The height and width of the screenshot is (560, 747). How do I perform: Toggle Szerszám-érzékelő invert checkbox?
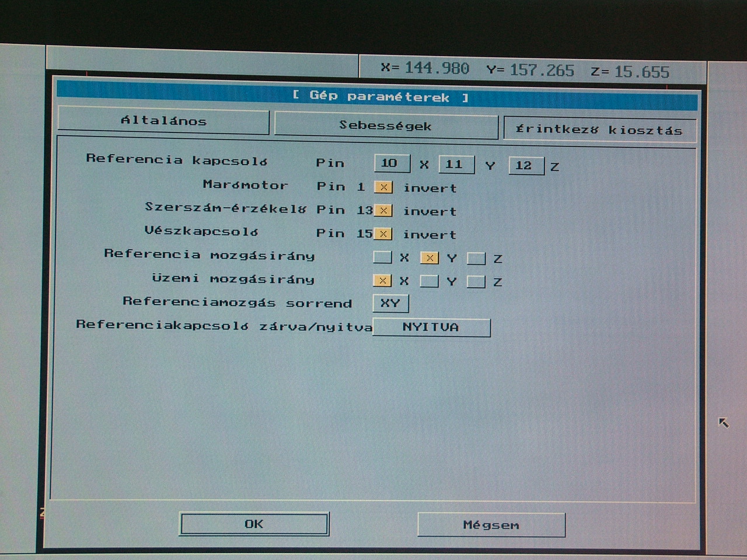click(x=383, y=211)
